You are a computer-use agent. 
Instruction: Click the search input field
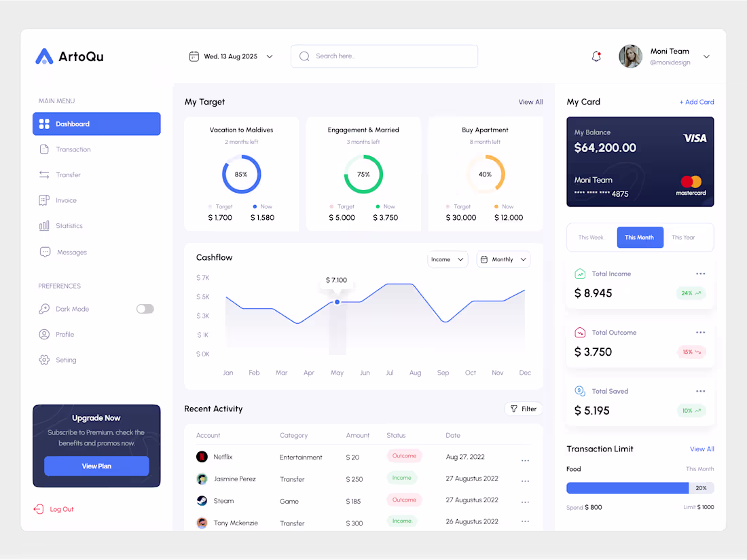tap(384, 56)
